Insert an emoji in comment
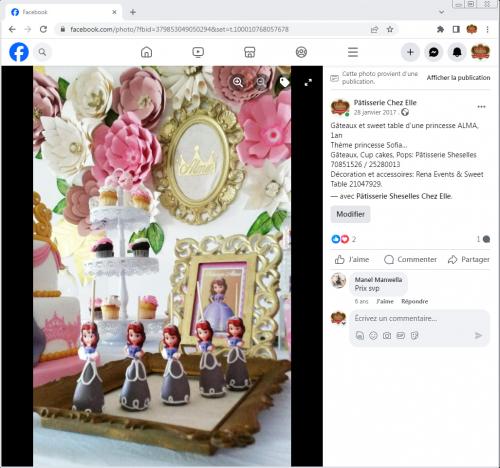This screenshot has width=500, height=468. point(373,335)
